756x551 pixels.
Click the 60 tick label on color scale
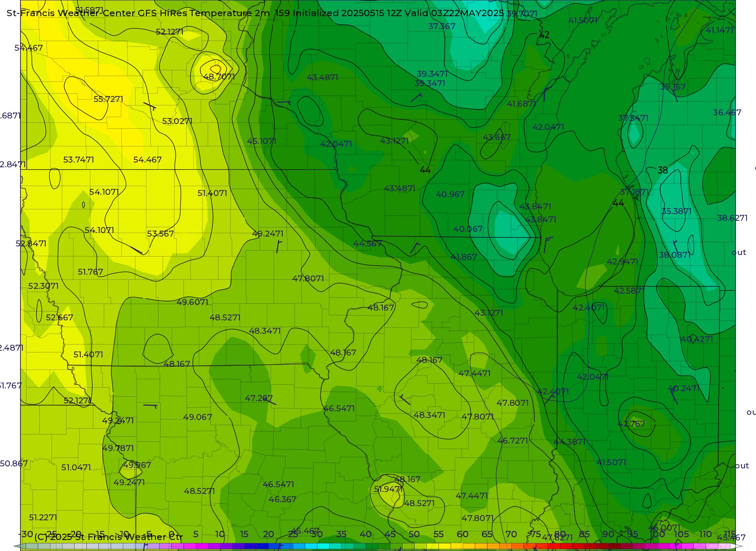(x=463, y=534)
